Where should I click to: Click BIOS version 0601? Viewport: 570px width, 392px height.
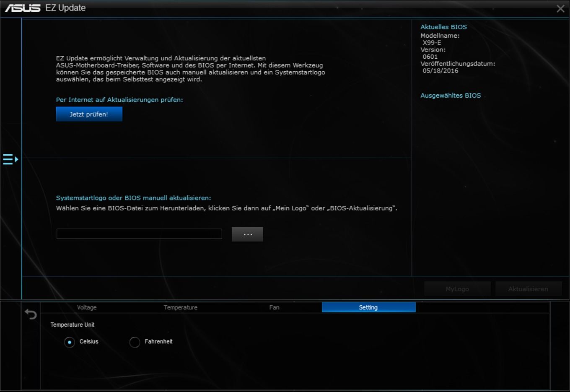[430, 57]
